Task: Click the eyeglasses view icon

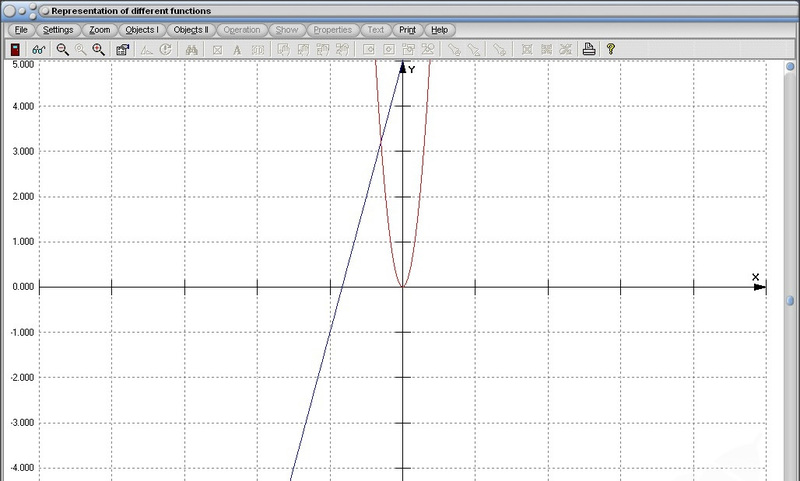Action: 38,49
